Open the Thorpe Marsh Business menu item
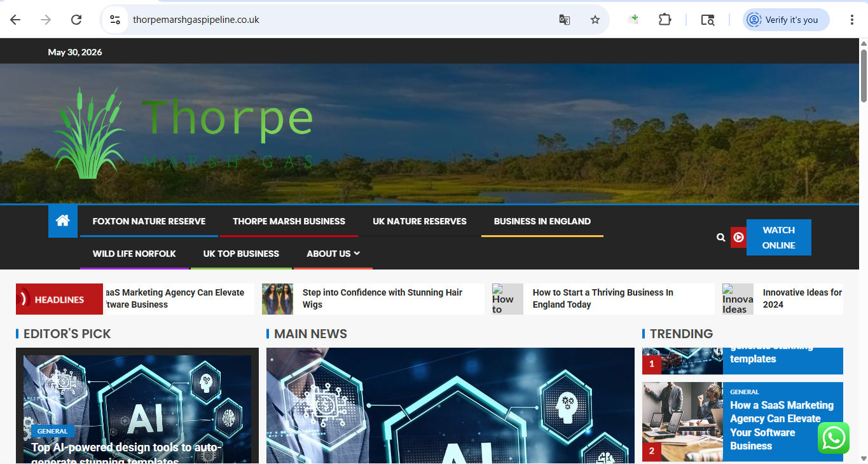The width and height of the screenshot is (868, 464). 289,221
